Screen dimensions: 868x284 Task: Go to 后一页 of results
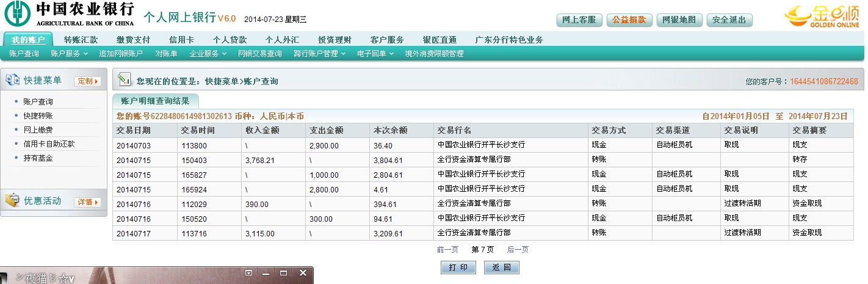tap(518, 249)
